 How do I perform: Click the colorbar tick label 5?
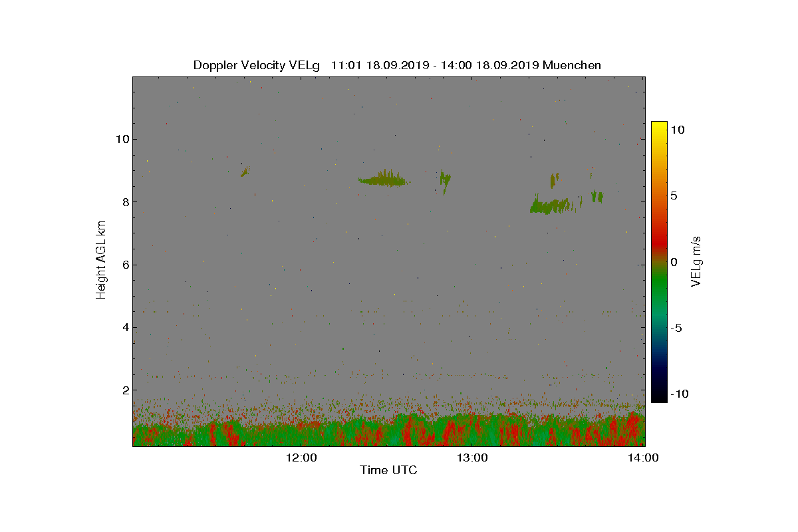(674, 196)
